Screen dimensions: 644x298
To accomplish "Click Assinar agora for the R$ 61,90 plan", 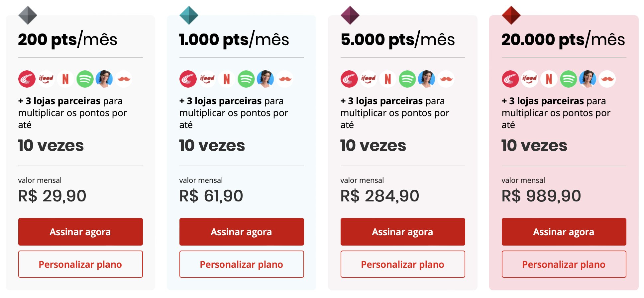I will 242,232.
